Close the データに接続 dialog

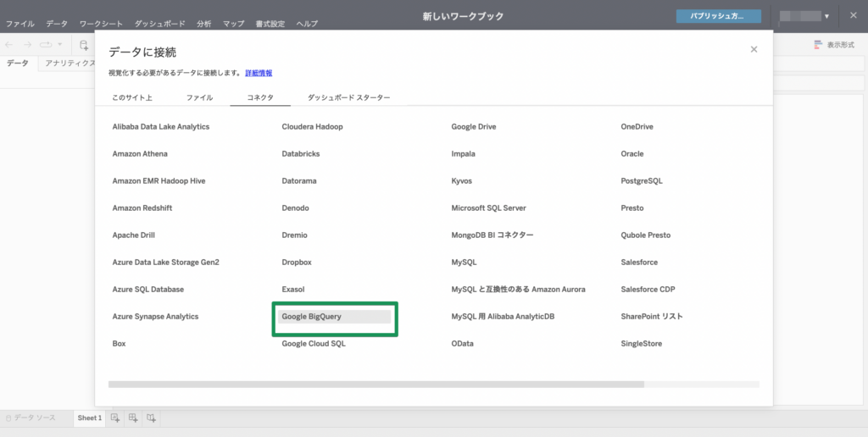(x=754, y=50)
